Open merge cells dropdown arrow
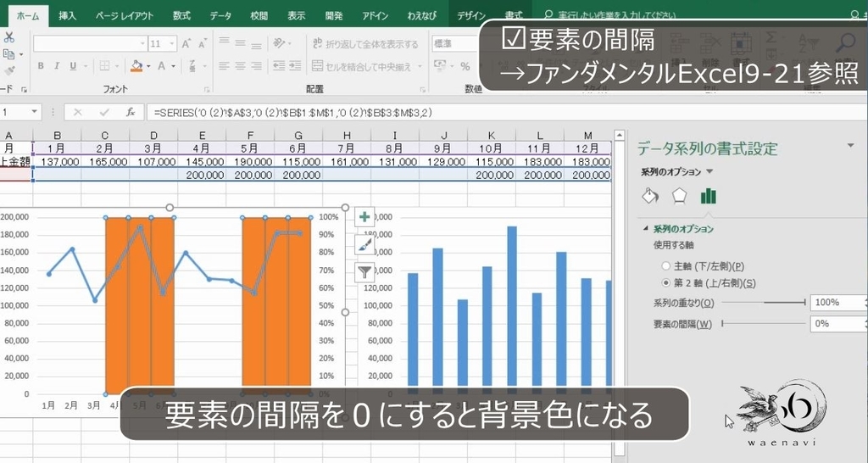 point(420,66)
